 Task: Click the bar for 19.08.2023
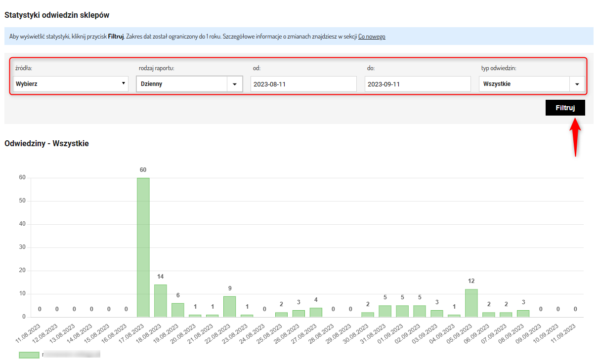(178, 310)
